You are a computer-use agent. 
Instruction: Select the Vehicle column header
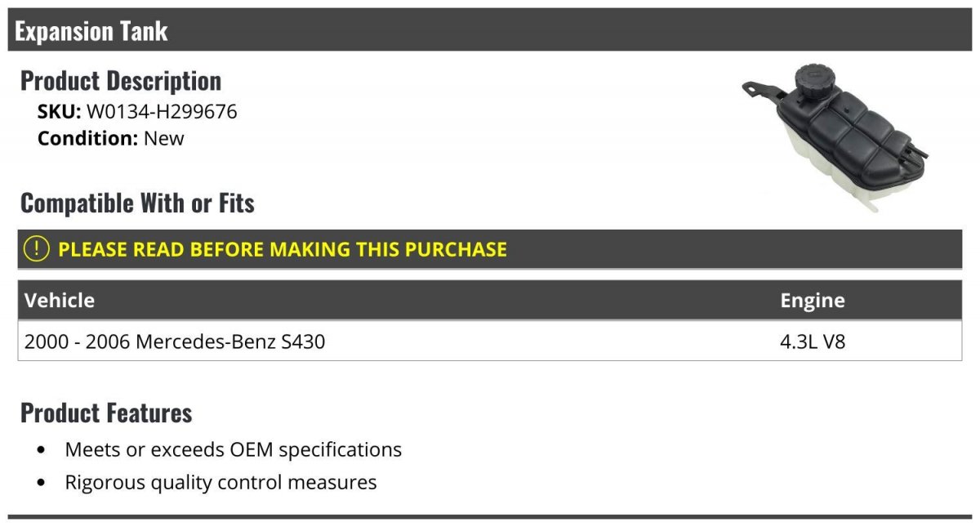(60, 301)
